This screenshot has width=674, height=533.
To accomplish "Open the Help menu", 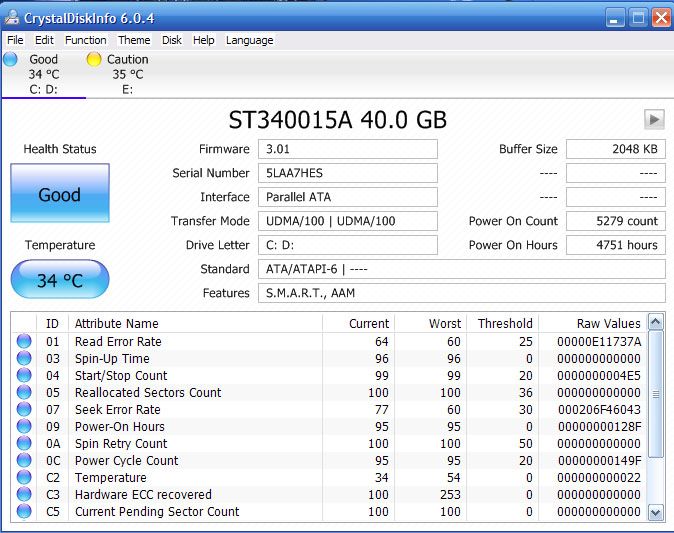I will [x=203, y=40].
